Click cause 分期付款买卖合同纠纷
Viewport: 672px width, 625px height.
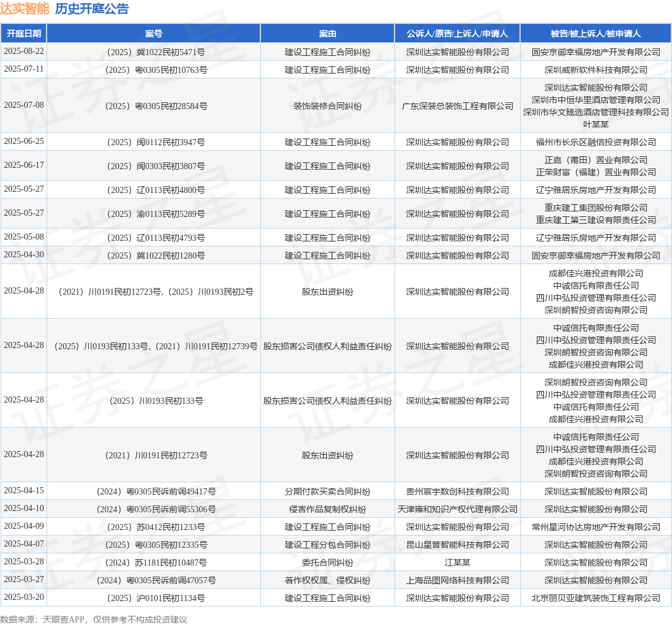[x=328, y=491]
